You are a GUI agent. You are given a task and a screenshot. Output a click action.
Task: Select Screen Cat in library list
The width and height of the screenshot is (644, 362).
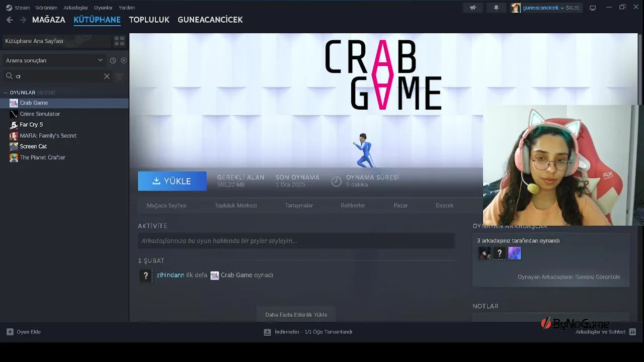tap(64, 146)
